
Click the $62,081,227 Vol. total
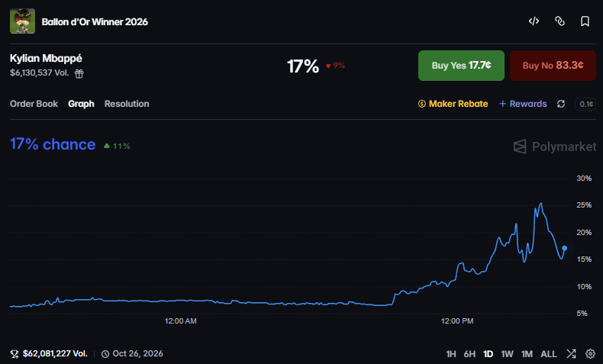[55, 353]
